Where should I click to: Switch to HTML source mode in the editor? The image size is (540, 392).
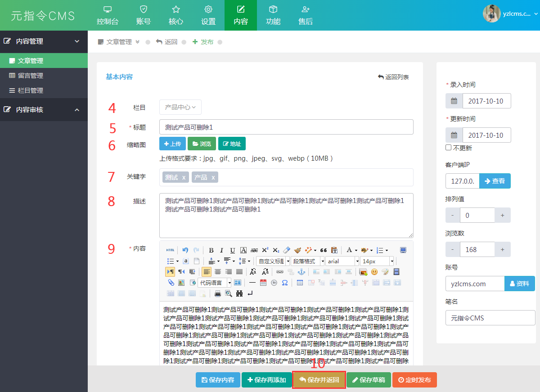170,250
